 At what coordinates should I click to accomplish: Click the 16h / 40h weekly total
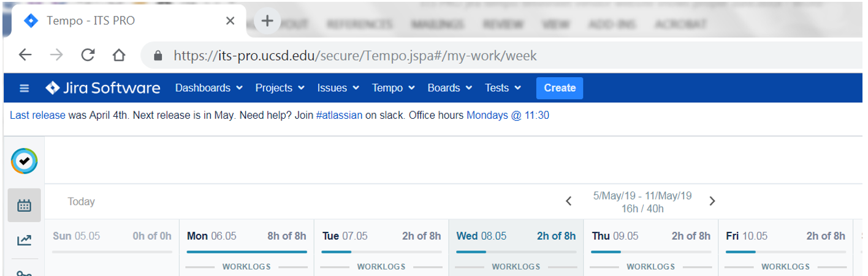pos(642,209)
